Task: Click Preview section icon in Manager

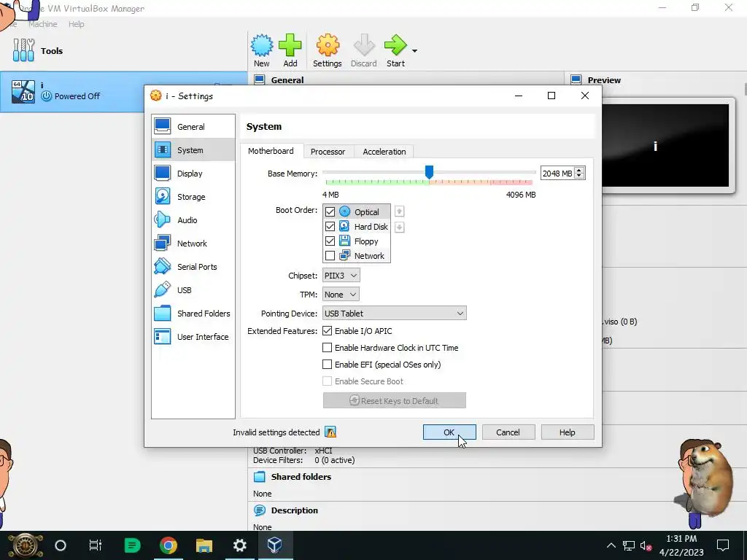Action: (576, 80)
